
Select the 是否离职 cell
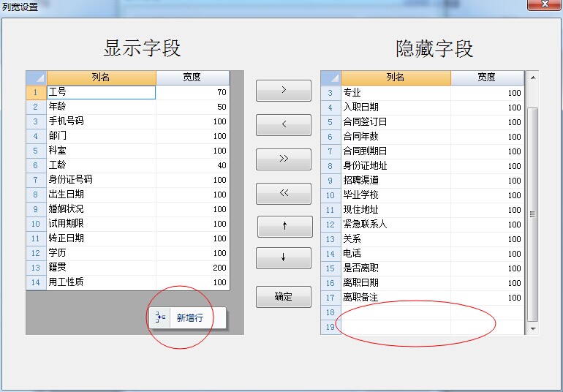[x=396, y=268]
